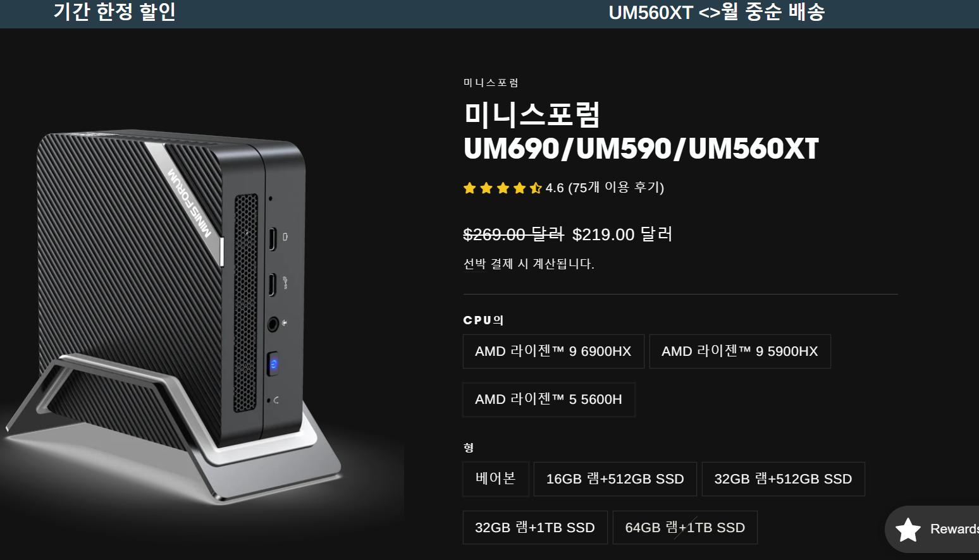Choose 32GB 램+1TB SSD configuration
Screen dimensions: 979x560
point(535,527)
